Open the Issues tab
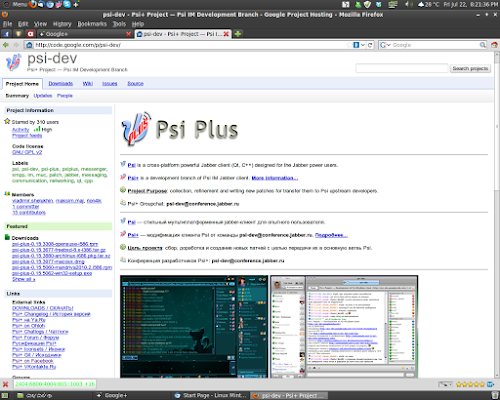This screenshot has height=400, width=500. click(110, 83)
